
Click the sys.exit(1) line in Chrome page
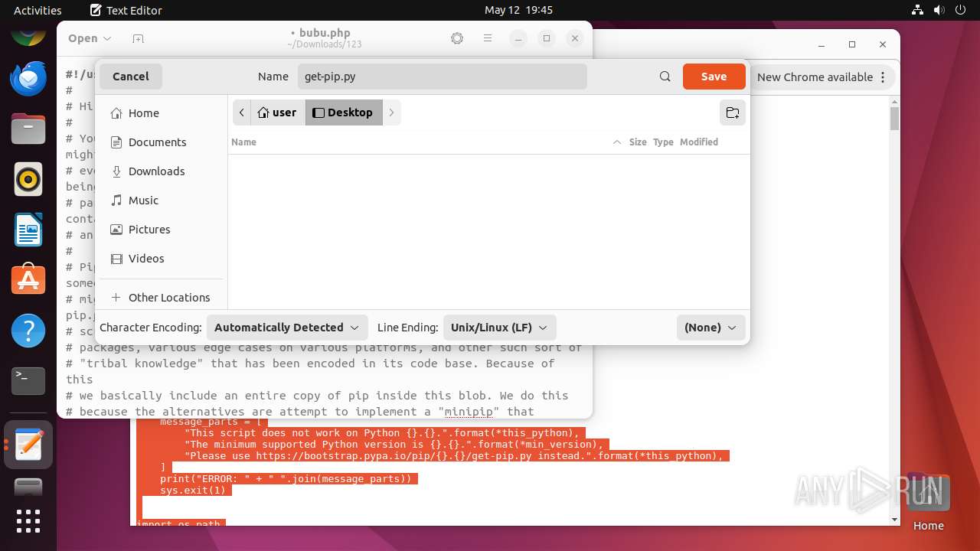point(193,490)
